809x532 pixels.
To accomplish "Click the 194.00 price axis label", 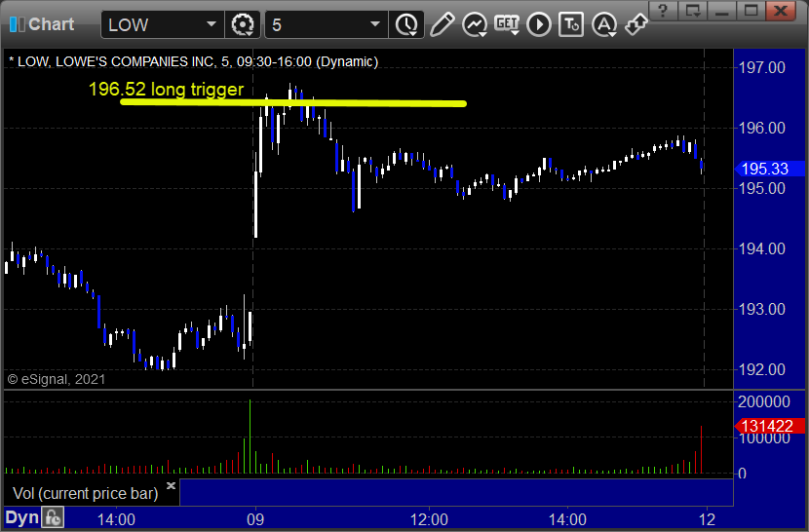I will click(762, 248).
